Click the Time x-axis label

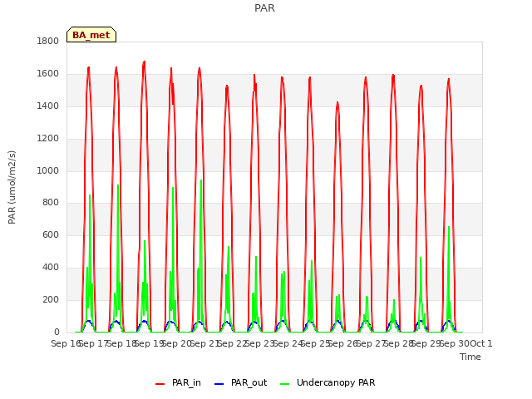point(470,357)
